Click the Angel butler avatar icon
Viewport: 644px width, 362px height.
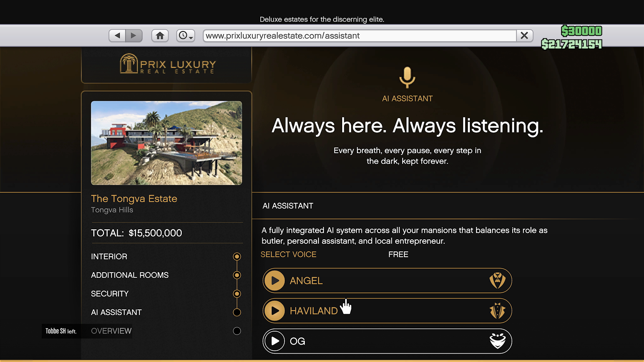(497, 281)
